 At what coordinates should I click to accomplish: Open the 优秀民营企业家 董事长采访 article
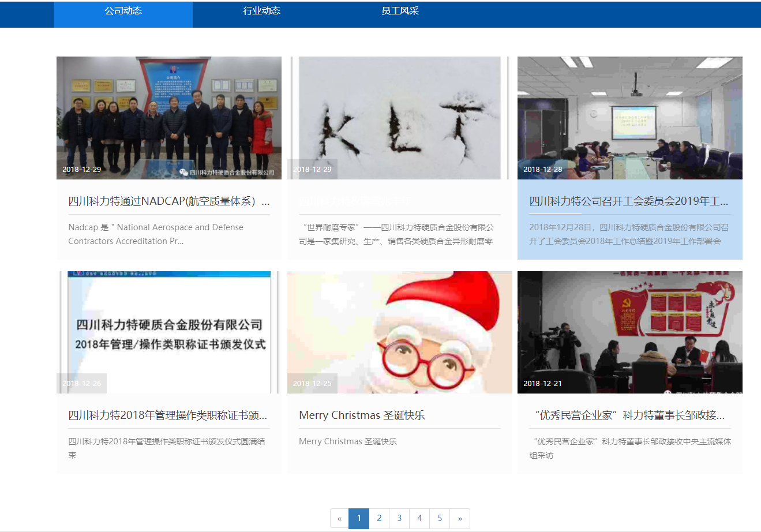[629, 415]
